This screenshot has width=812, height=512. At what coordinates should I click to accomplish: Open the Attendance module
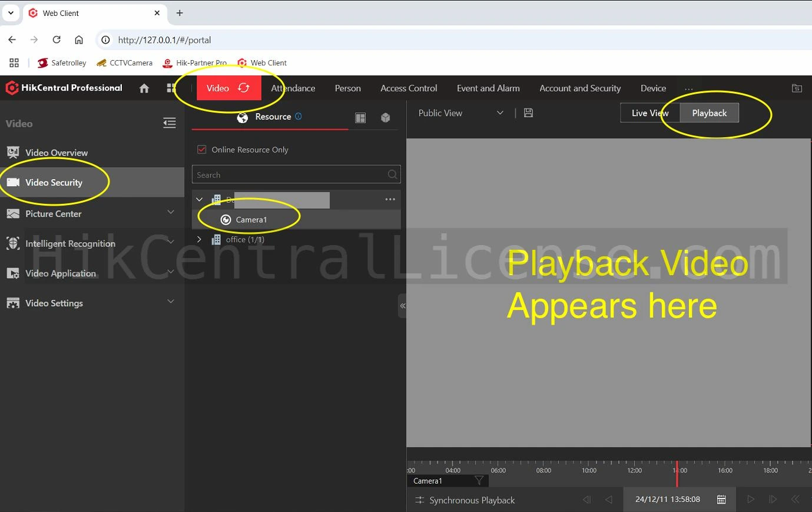pyautogui.click(x=293, y=88)
